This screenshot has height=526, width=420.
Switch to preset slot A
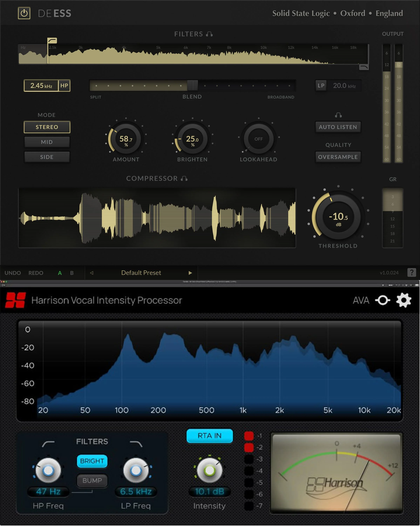60,273
